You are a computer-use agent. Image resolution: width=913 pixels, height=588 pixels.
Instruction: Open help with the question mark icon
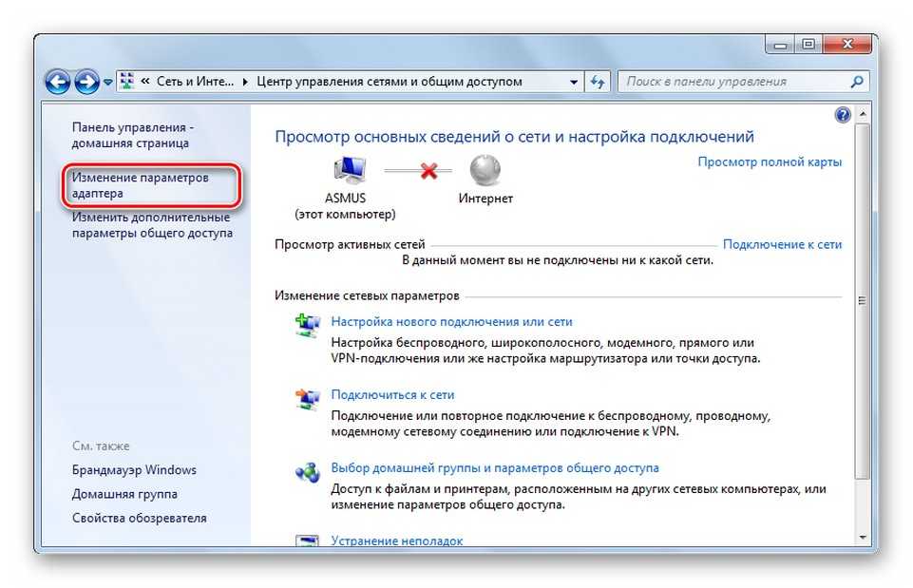click(x=843, y=115)
